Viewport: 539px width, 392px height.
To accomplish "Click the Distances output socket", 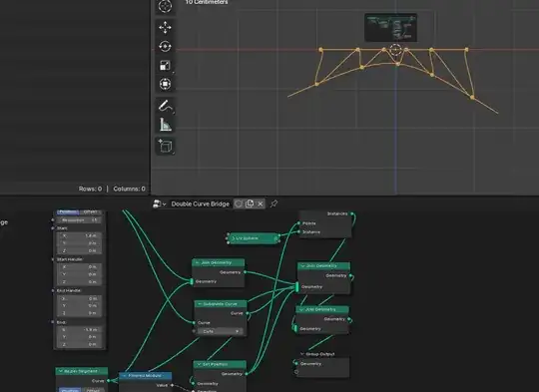I will click(351, 213).
